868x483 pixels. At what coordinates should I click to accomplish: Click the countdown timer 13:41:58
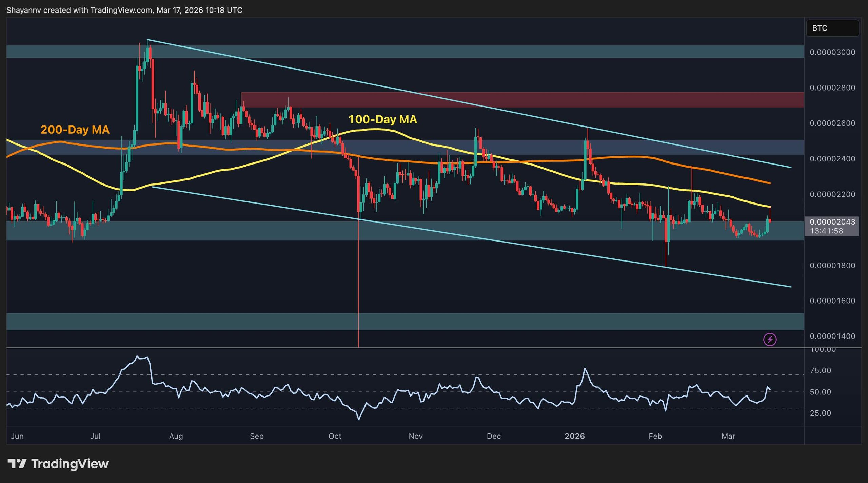point(826,231)
